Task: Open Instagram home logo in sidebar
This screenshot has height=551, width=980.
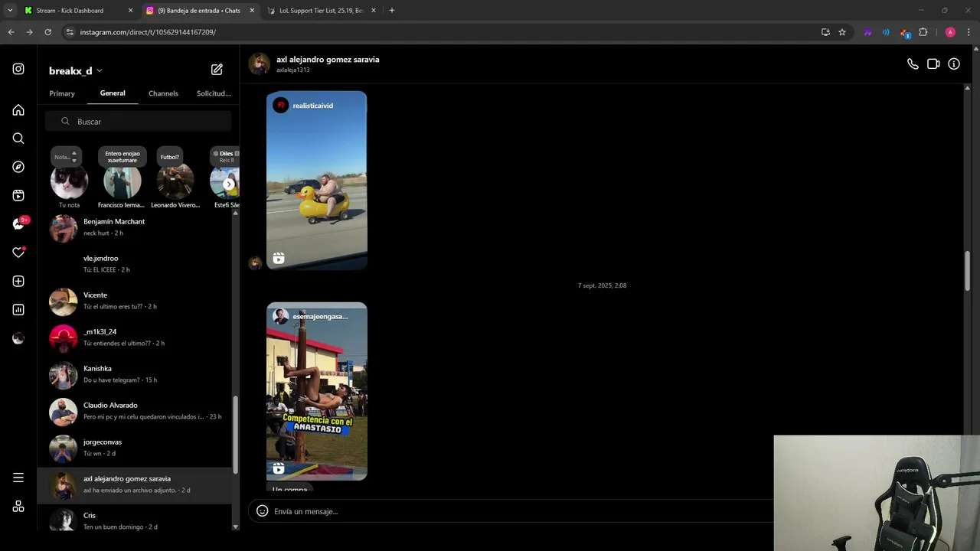Action: tap(18, 69)
